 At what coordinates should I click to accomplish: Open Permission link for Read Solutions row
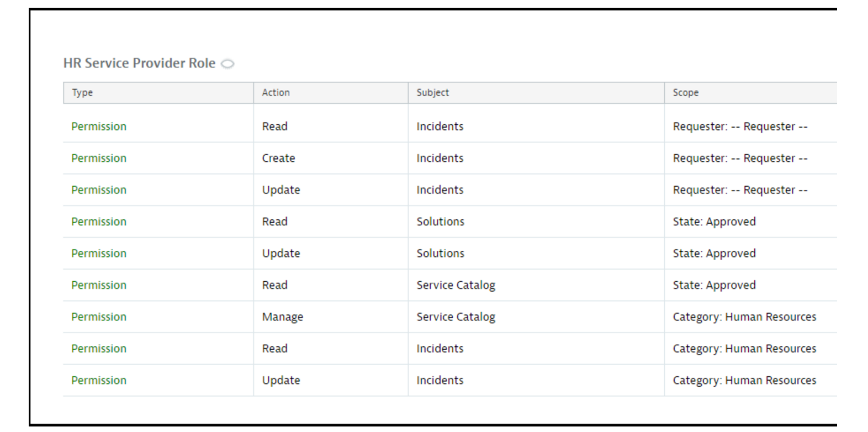(99, 222)
